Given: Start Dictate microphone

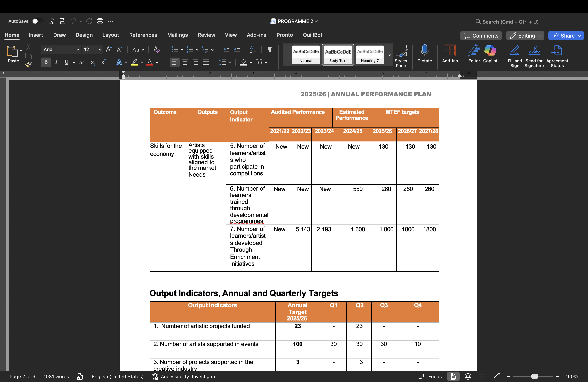Looking at the screenshot, I should pos(425,54).
